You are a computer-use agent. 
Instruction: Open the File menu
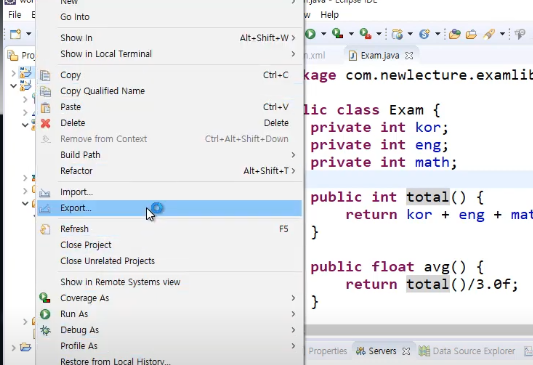(x=15, y=15)
